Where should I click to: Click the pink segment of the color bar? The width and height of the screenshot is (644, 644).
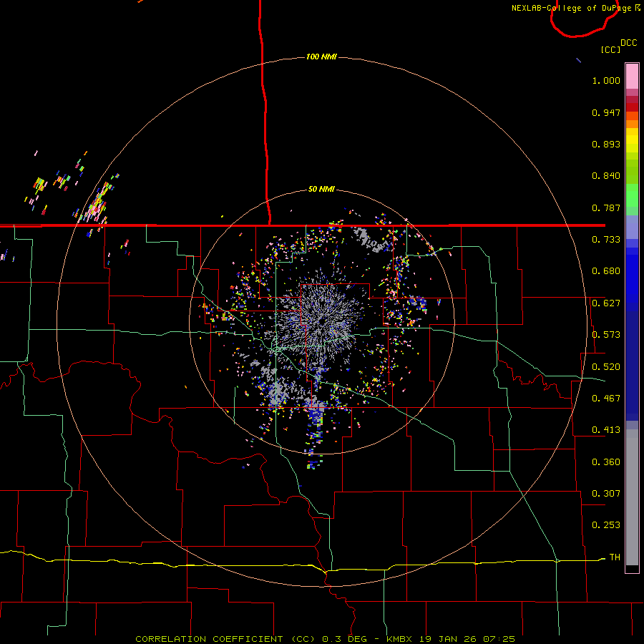[x=632, y=76]
